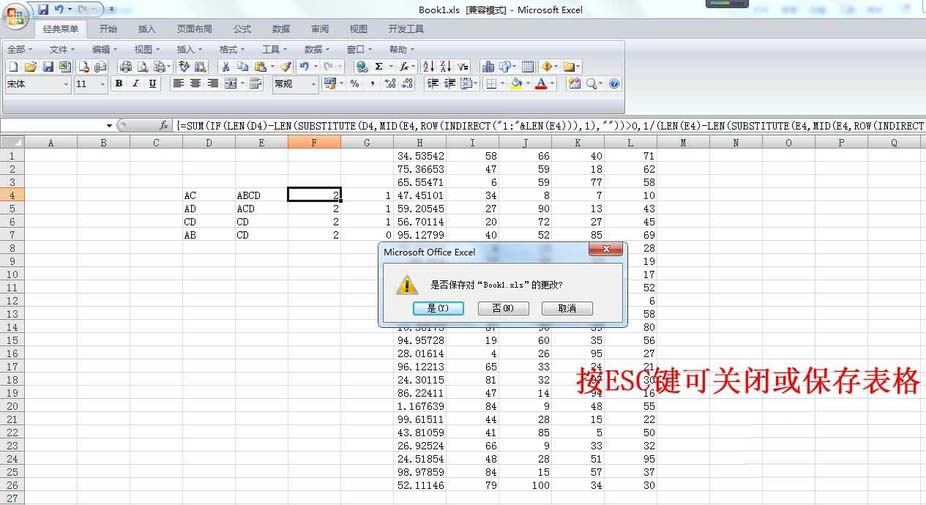The width and height of the screenshot is (926, 505).
Task: Click the yellow Fill Color bucket
Action: pyautogui.click(x=516, y=83)
